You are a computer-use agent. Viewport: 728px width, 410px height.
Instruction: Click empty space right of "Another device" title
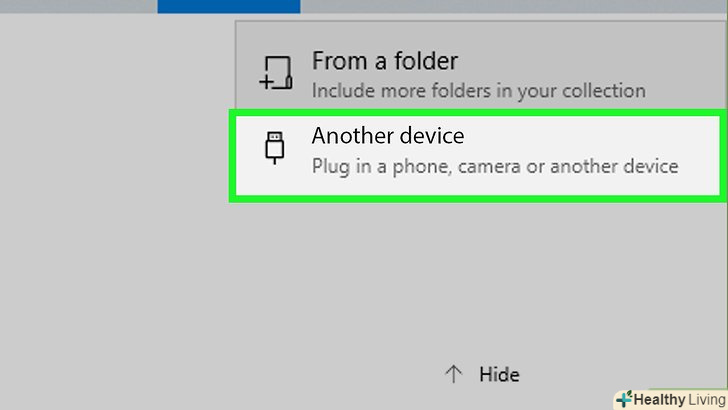590,134
